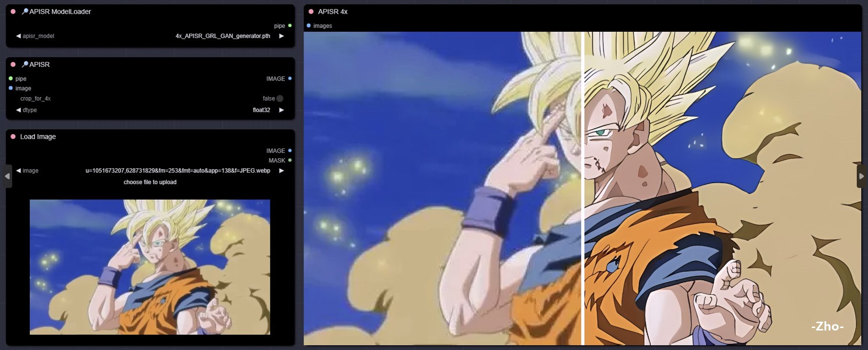Click the dtype label text
Viewport: 868px width, 350px height.
coord(30,110)
